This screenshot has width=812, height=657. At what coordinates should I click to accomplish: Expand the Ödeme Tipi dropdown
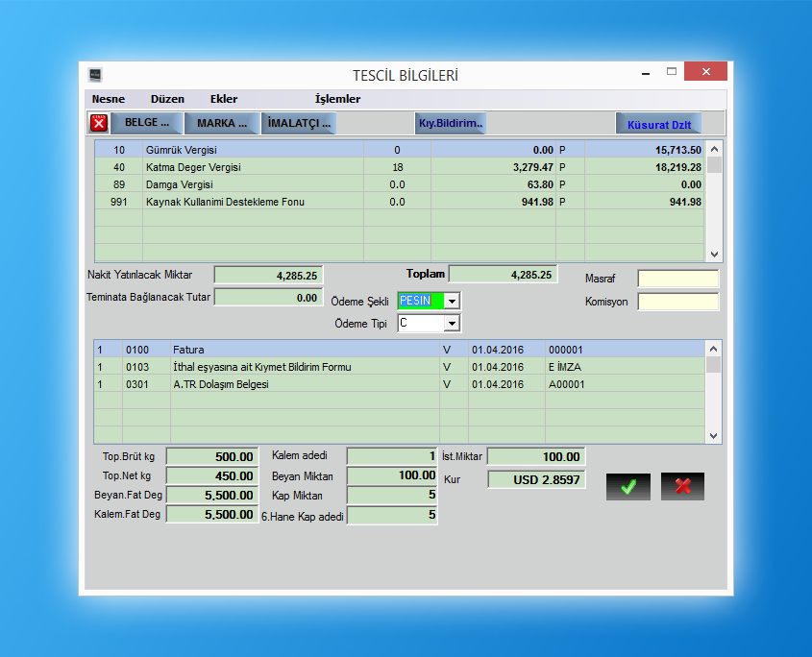pyautogui.click(x=452, y=324)
